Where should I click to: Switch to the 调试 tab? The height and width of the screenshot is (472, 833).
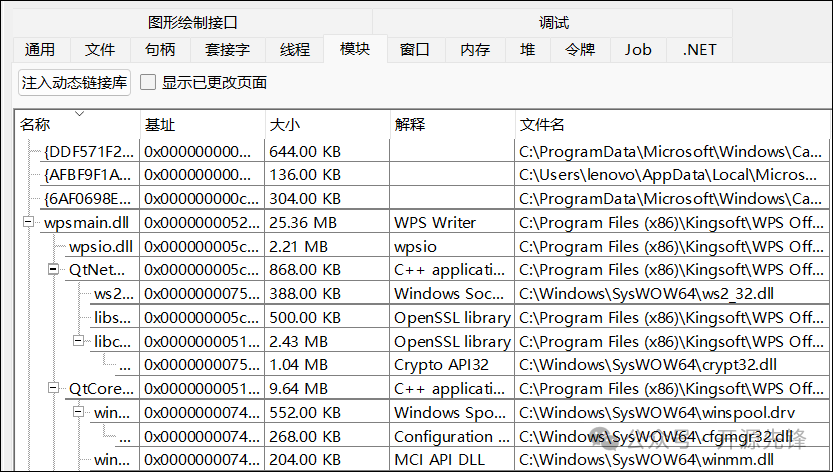(553, 22)
